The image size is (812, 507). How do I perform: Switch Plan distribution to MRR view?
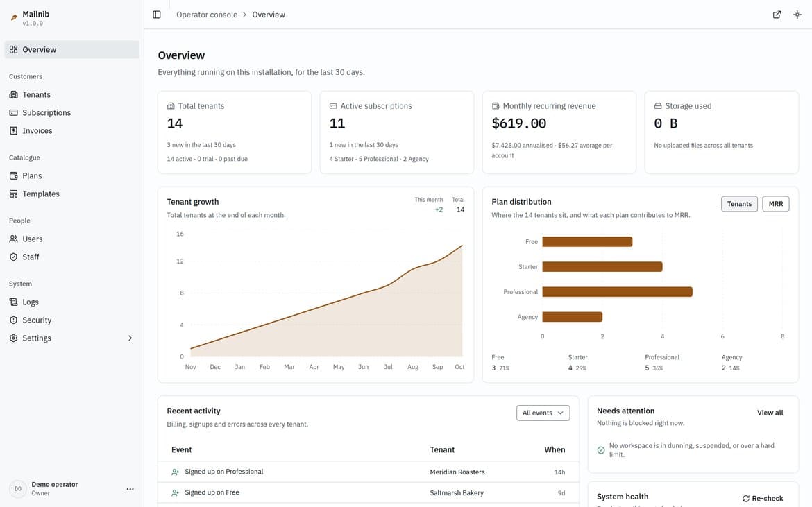776,204
